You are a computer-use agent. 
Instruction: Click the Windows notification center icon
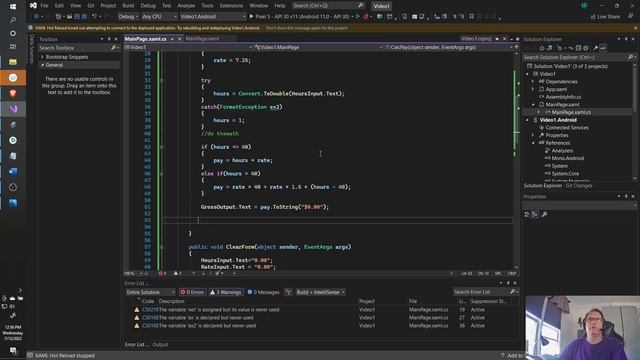tap(13, 350)
